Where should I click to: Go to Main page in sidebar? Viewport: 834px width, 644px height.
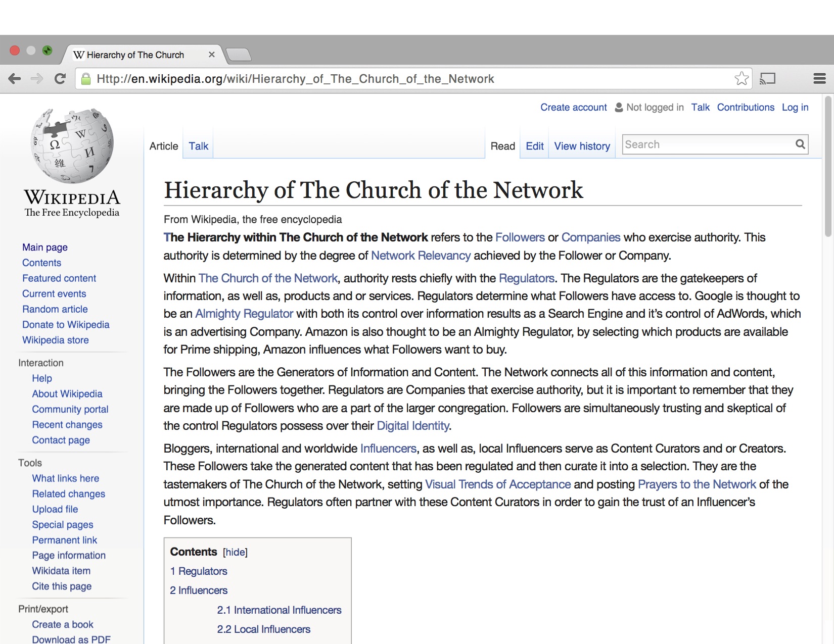click(x=45, y=247)
